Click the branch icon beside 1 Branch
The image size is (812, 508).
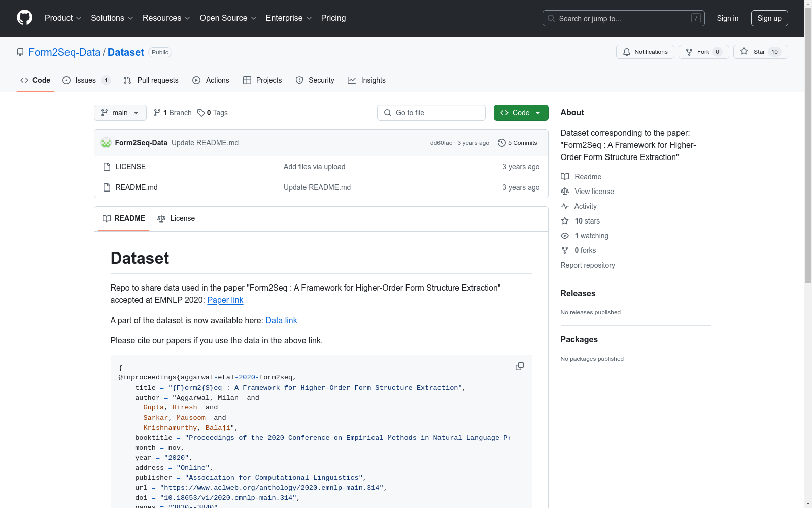tap(157, 113)
